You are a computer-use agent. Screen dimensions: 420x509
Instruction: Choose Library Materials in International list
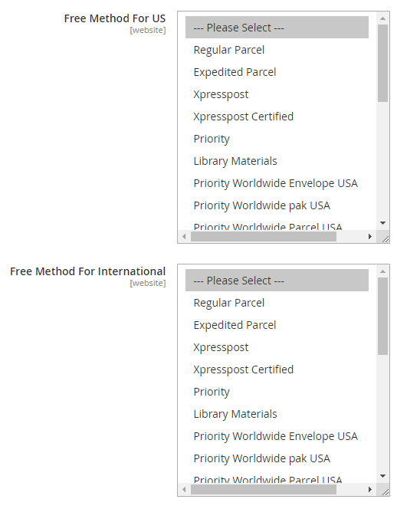tap(277, 414)
